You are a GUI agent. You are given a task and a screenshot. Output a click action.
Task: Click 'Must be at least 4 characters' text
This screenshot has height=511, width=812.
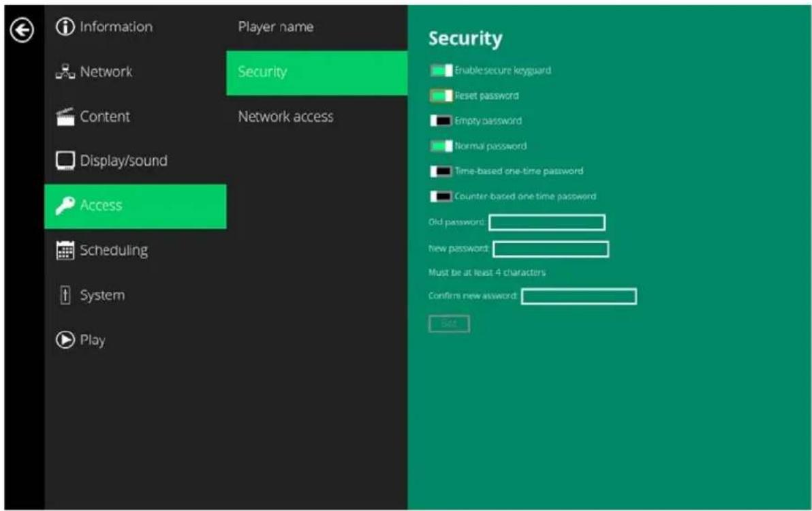click(487, 273)
